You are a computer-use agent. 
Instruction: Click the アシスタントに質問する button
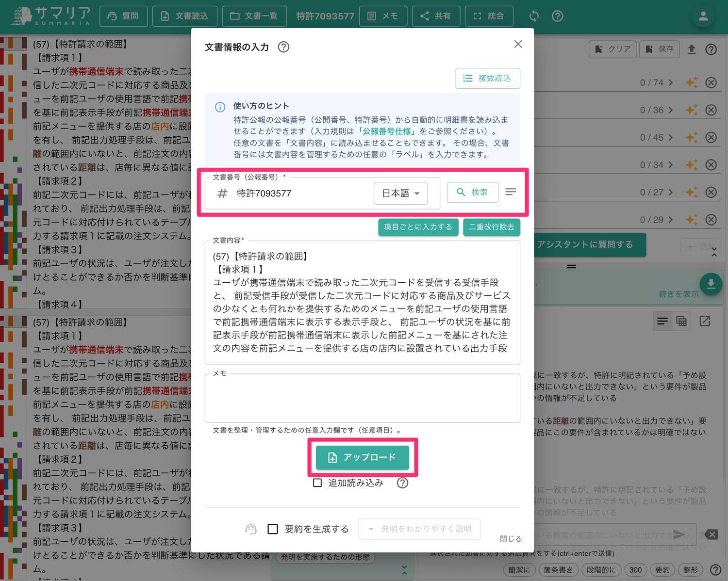[590, 244]
